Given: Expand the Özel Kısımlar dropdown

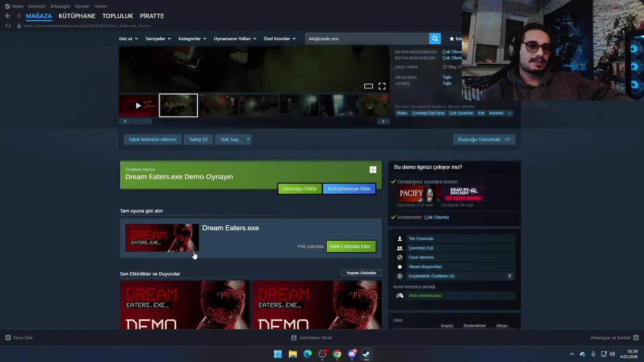Looking at the screenshot, I should pyautogui.click(x=280, y=39).
